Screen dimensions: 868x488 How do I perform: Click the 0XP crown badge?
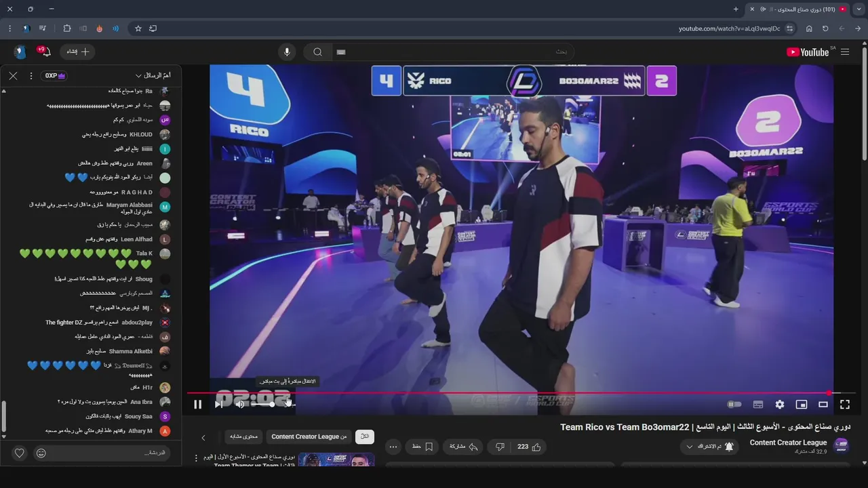[54, 75]
